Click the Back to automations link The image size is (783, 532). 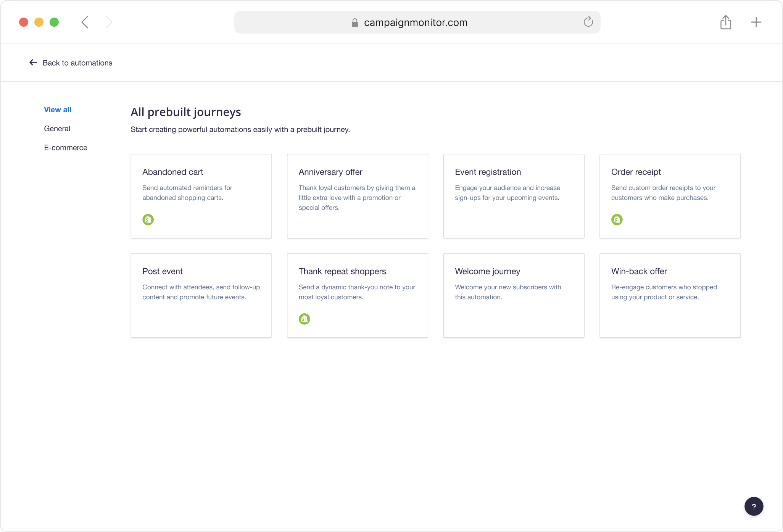tap(77, 63)
